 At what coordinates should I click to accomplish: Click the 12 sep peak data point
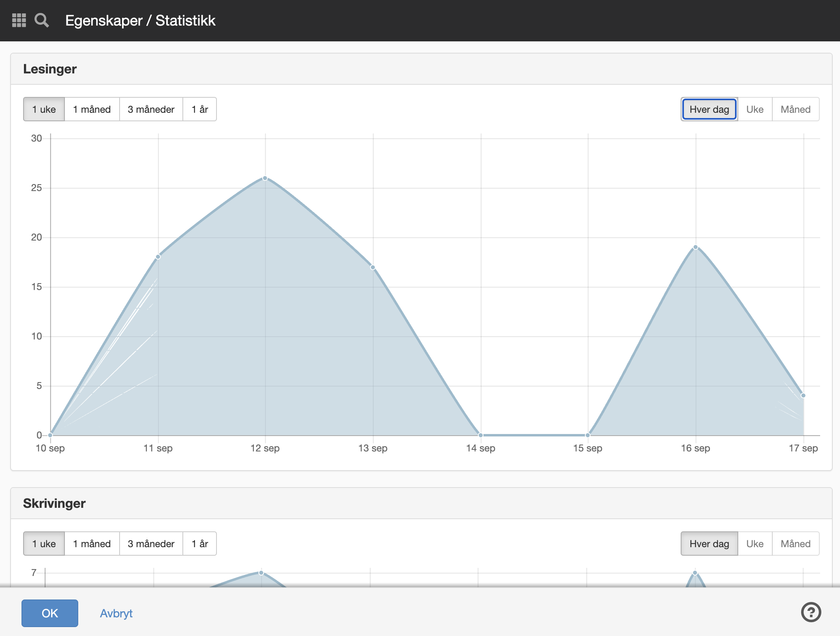[x=265, y=178]
